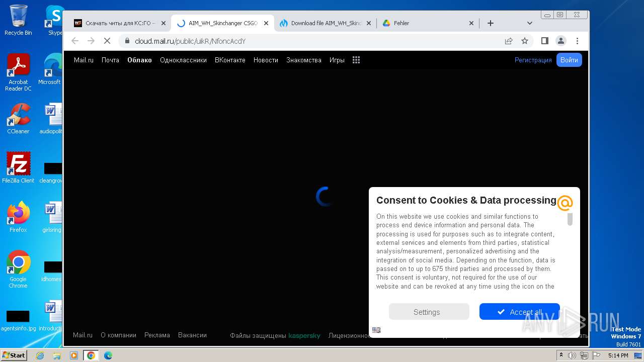Open Firefox desktop icon
Screen dimensions: 644x362
18,217
